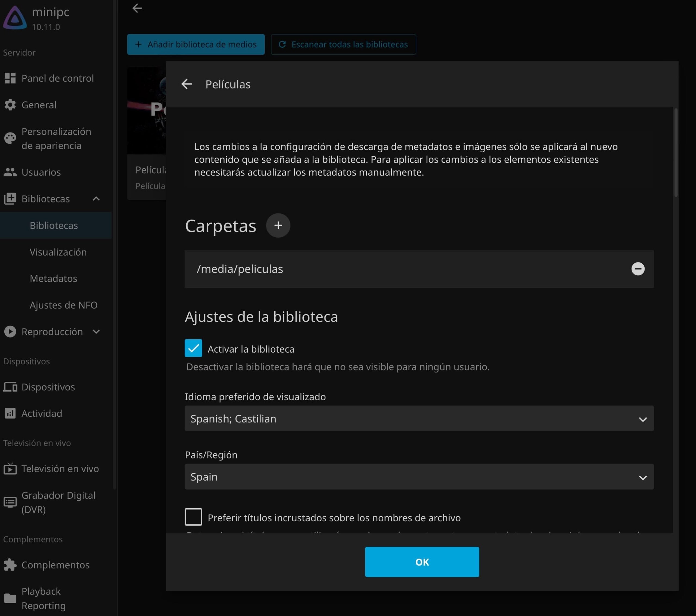Open Usuarios people icon
This screenshot has width=696, height=616.
(x=10, y=172)
